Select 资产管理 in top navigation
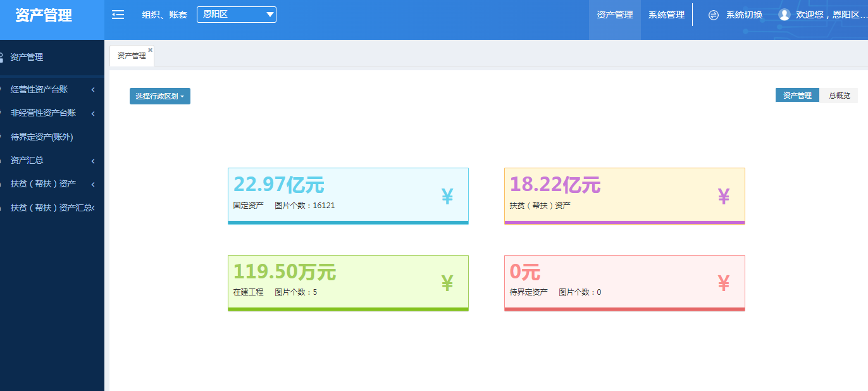The width and height of the screenshot is (868, 391). (x=614, y=15)
